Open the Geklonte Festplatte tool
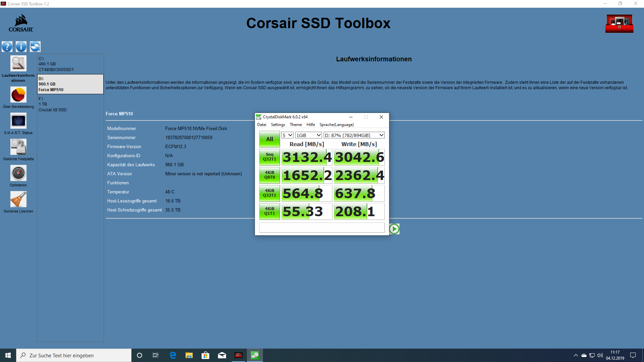The height and width of the screenshot is (362, 644). (x=18, y=147)
